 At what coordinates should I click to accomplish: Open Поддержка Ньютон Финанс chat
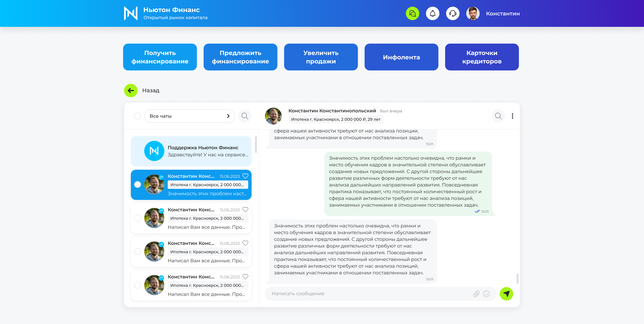pyautogui.click(x=191, y=151)
